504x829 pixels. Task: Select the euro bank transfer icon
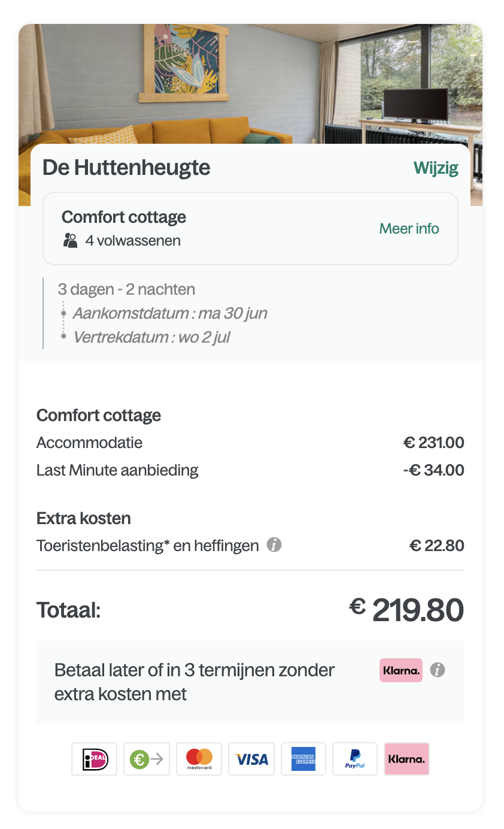coord(147,759)
